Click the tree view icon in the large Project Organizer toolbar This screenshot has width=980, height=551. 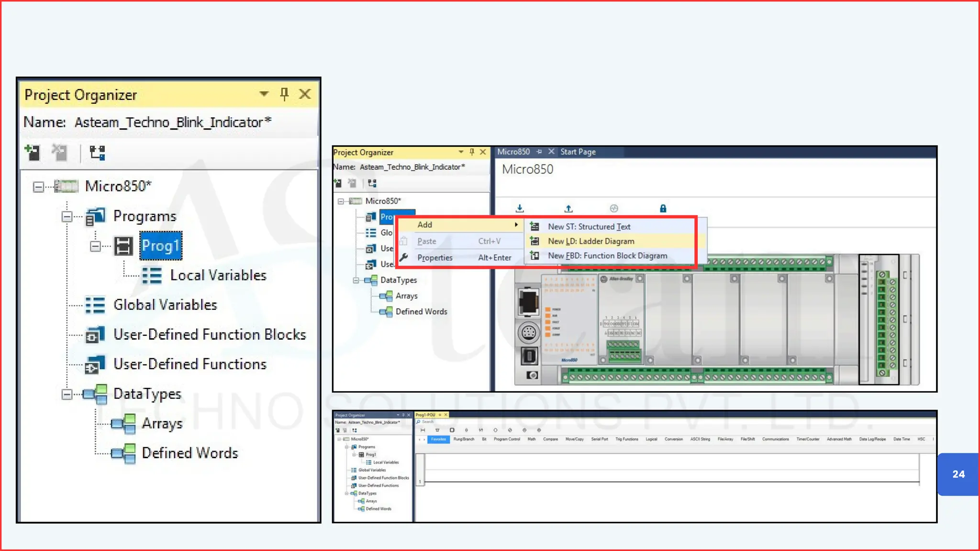(x=97, y=153)
